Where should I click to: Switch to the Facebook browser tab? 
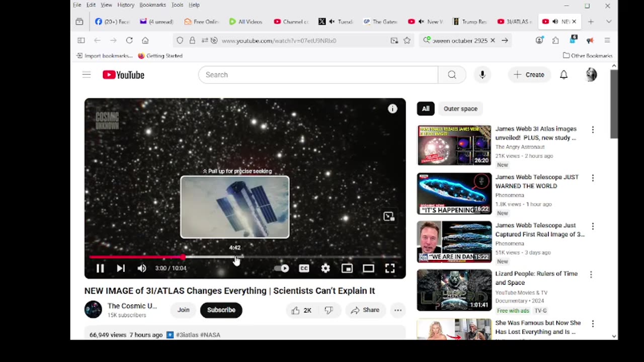pyautogui.click(x=112, y=22)
